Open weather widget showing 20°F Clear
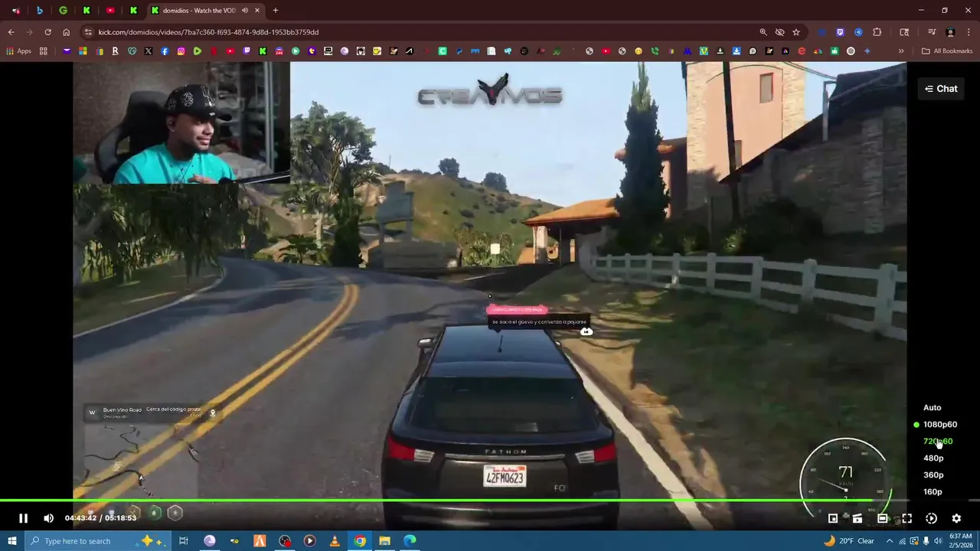 pos(849,541)
